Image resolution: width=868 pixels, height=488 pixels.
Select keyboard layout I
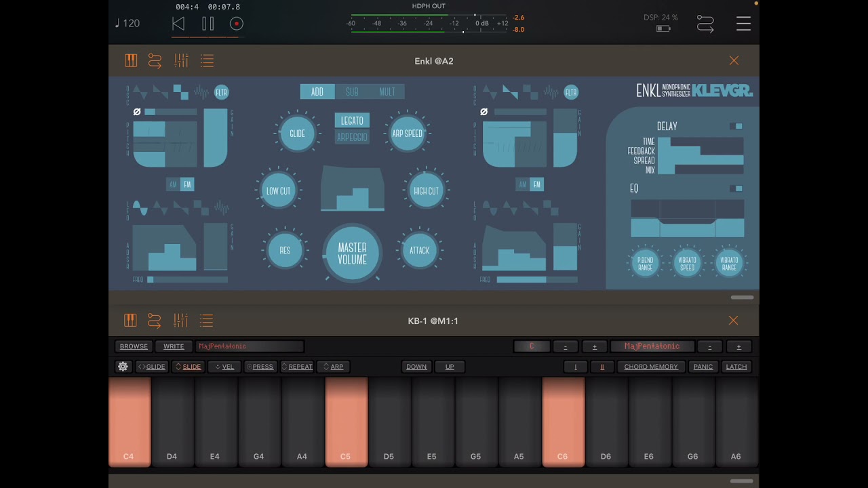click(x=576, y=367)
